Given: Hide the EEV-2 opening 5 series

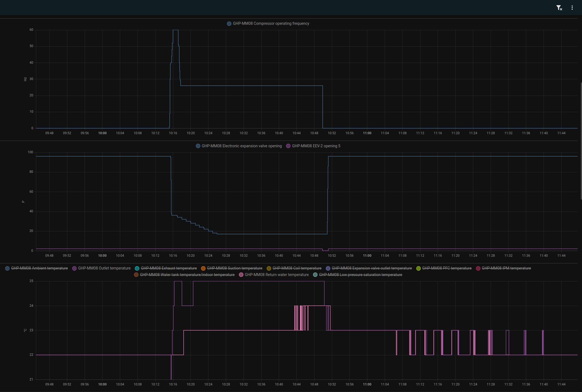Looking at the screenshot, I should pos(316,146).
